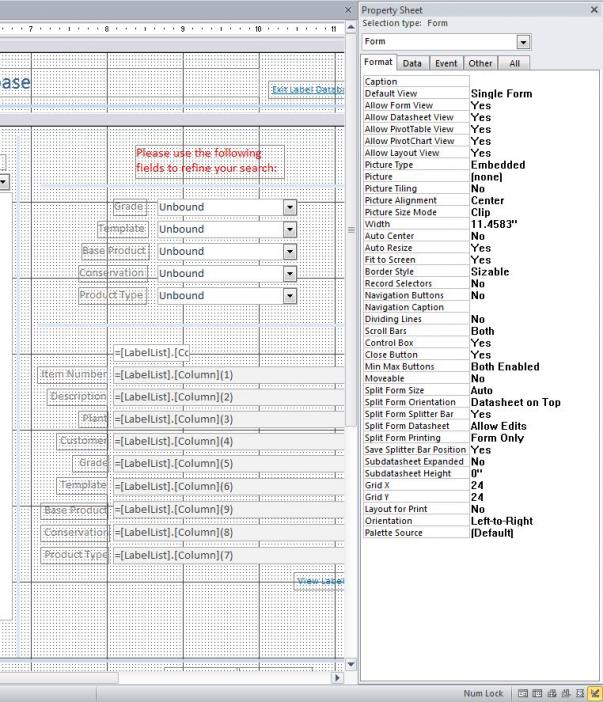Screen dimensions: 603x702
Task: Click Split Form Orientation value Datasheet on Top
Action: [x=516, y=402]
